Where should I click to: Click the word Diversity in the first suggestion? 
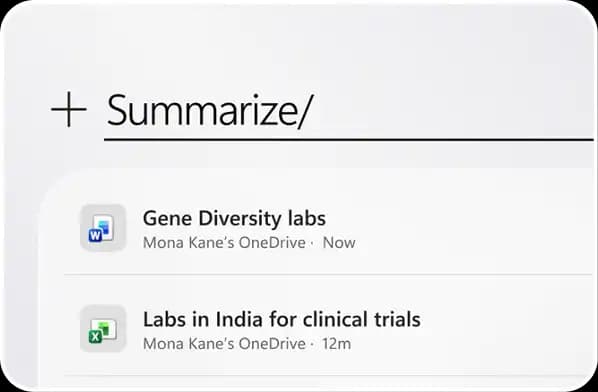[x=240, y=219]
